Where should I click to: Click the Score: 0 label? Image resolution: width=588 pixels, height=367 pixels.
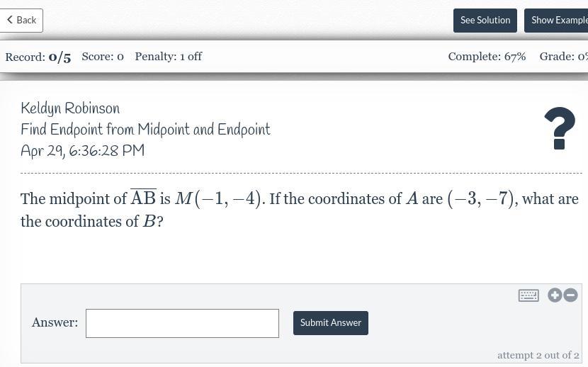103,57
